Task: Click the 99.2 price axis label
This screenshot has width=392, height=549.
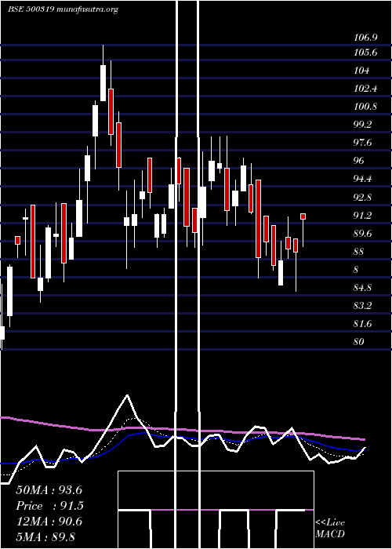Action: coord(363,125)
